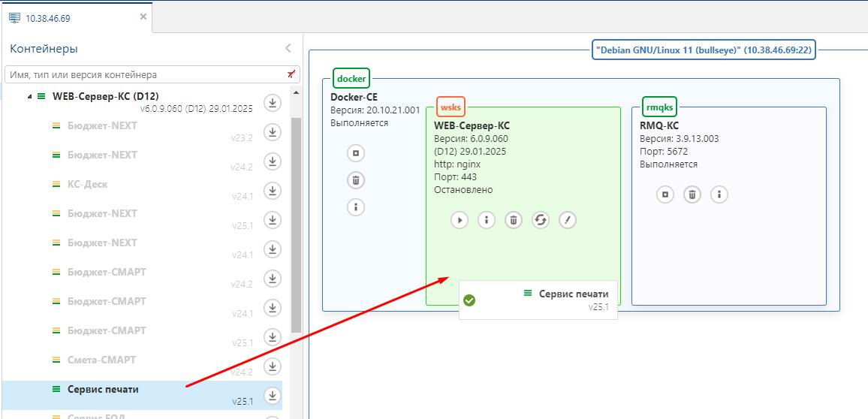Click the 'http: nginx' text
Screen dimensions: 868x419
pyautogui.click(x=457, y=164)
